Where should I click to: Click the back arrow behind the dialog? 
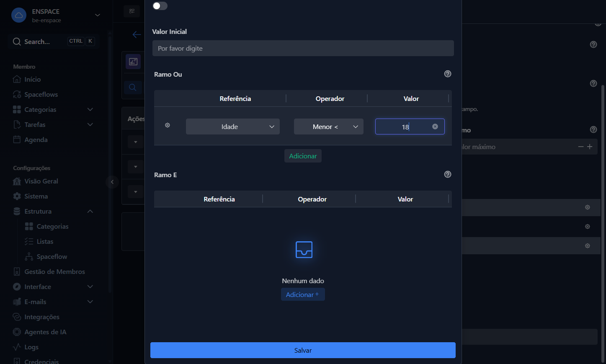point(137,34)
